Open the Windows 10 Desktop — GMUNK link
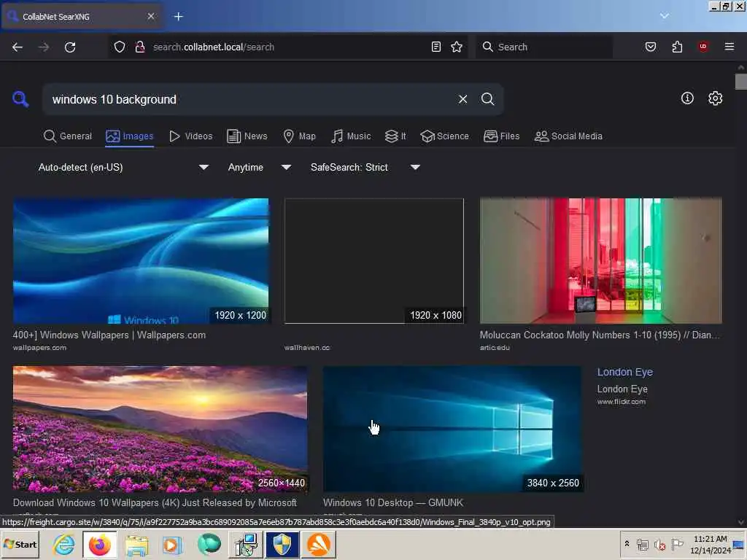747x560 pixels. point(393,502)
